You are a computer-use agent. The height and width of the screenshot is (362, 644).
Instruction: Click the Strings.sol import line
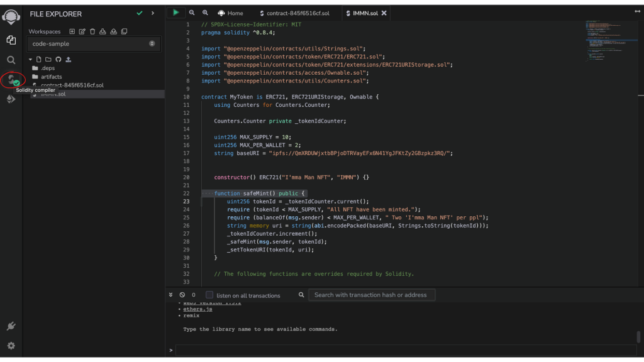284,48
